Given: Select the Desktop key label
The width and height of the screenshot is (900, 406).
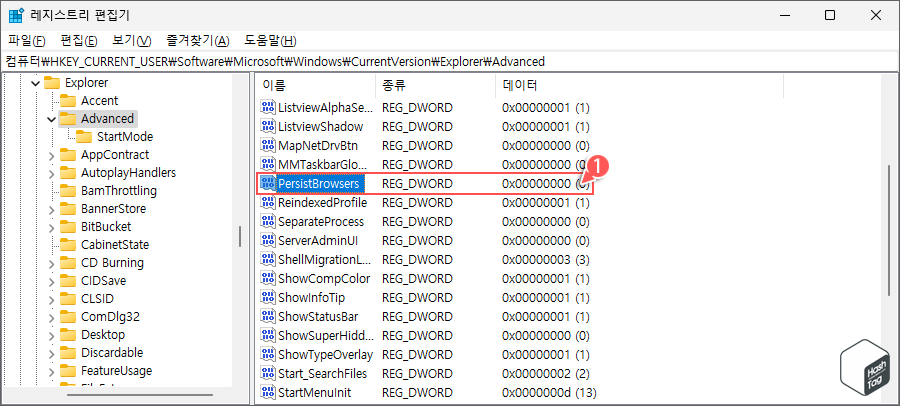Looking at the screenshot, I should (x=103, y=335).
